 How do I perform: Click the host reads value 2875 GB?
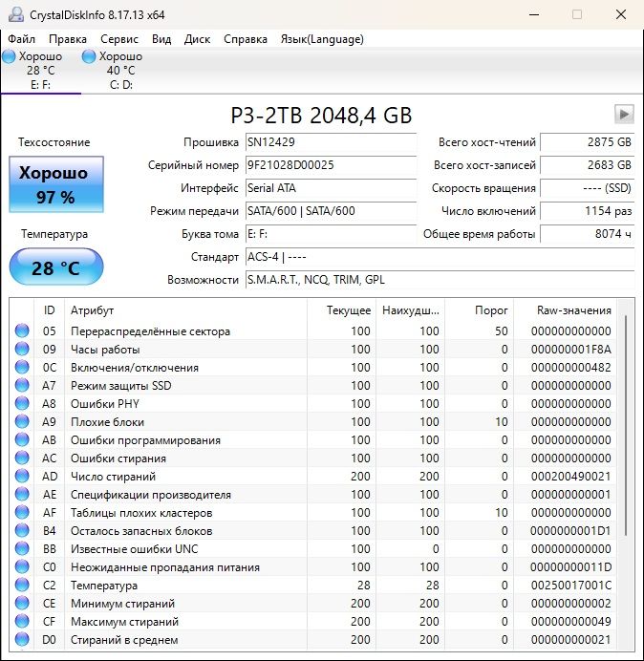(x=587, y=142)
